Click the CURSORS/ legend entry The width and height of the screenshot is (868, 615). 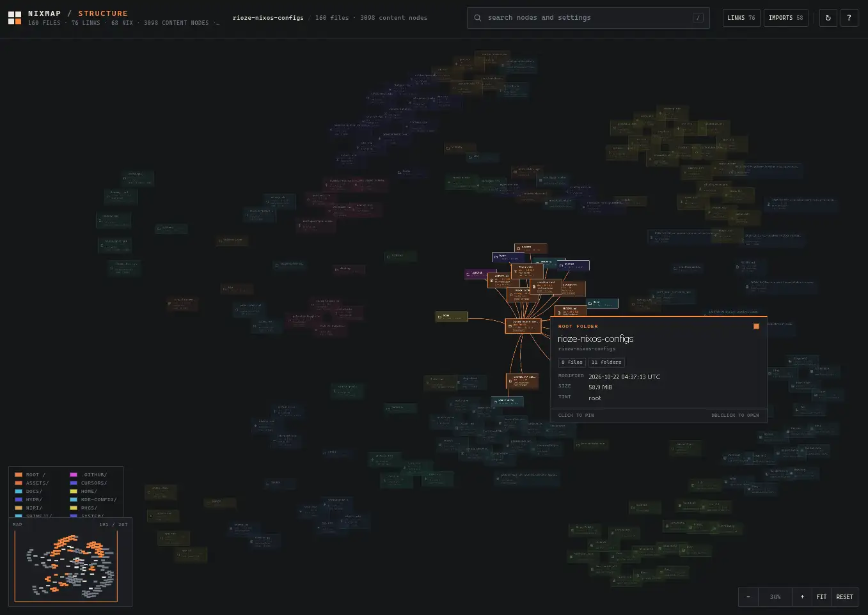88,483
